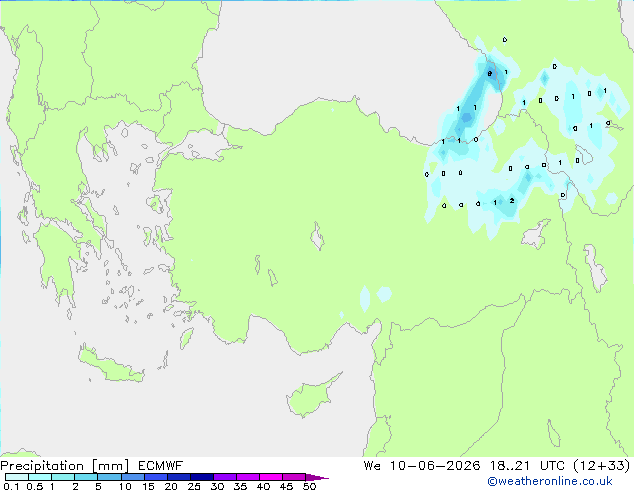Pick the 10–15 mm legend color swatch
The width and height of the screenshot is (634, 490).
click(x=132, y=477)
